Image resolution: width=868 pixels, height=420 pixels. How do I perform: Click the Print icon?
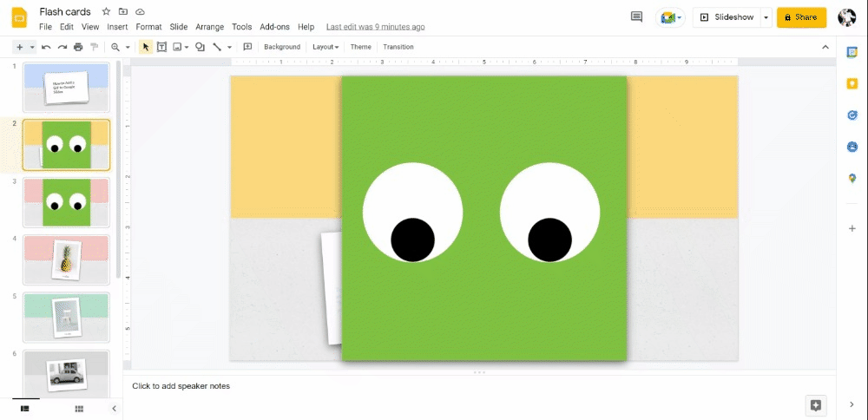tap(78, 47)
